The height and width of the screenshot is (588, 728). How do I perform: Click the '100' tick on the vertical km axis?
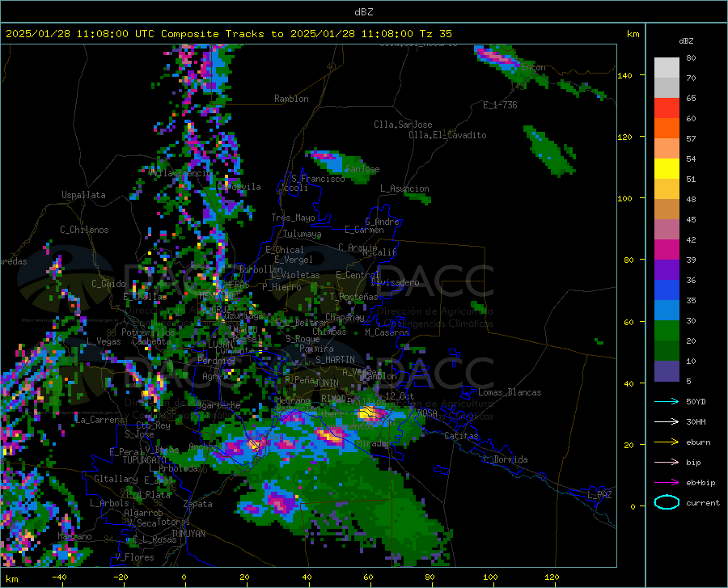[625, 198]
